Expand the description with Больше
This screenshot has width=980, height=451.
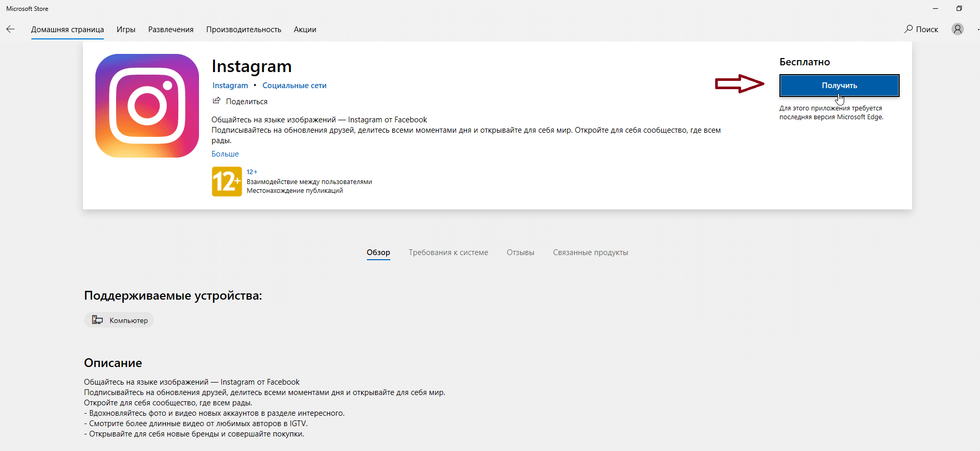coord(225,154)
